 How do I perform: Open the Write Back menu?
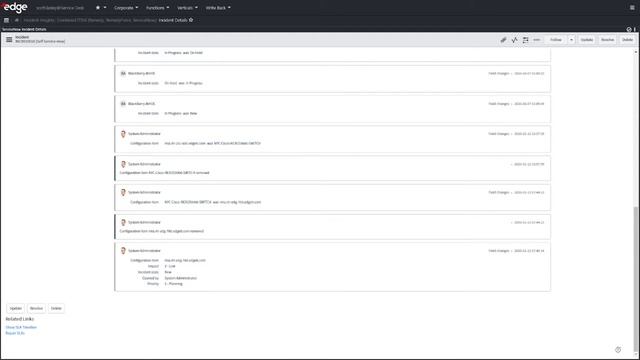pyautogui.click(x=218, y=7)
